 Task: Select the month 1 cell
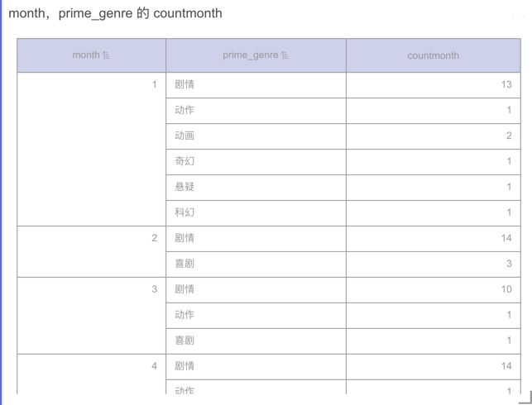(x=154, y=84)
